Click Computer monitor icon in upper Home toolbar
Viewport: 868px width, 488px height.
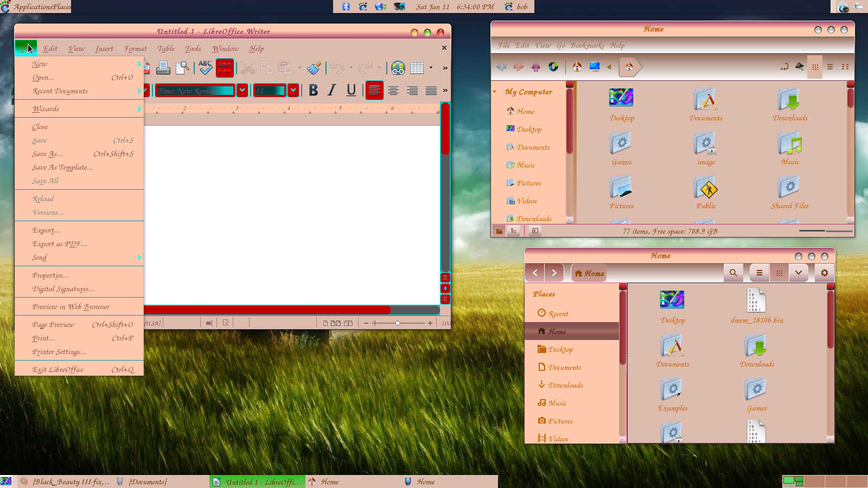click(595, 67)
